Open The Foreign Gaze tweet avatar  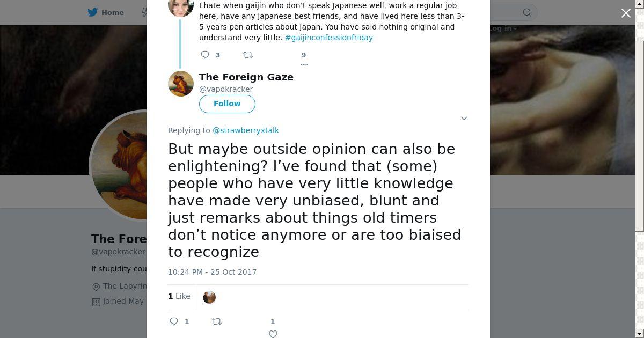pyautogui.click(x=181, y=84)
